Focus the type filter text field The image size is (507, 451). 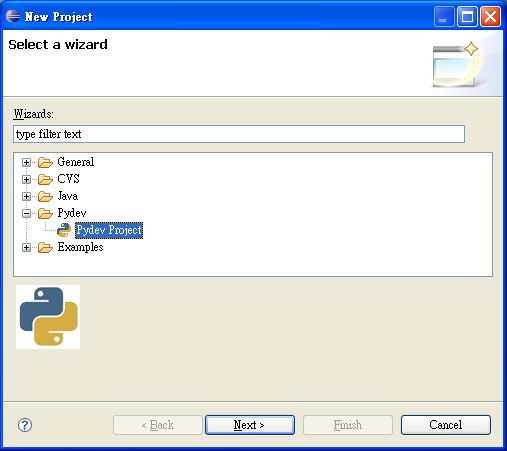point(239,134)
